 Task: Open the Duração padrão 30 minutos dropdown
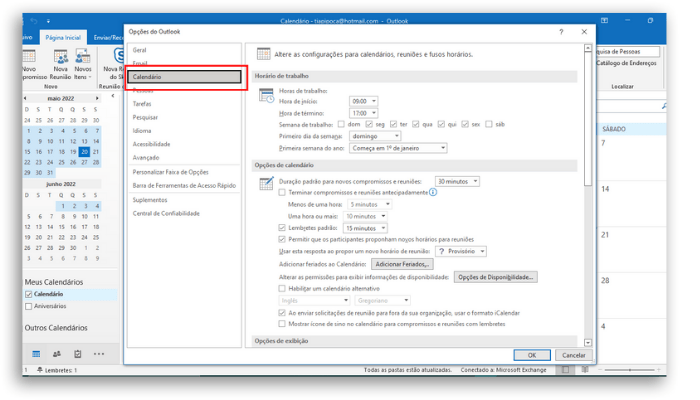(457, 181)
